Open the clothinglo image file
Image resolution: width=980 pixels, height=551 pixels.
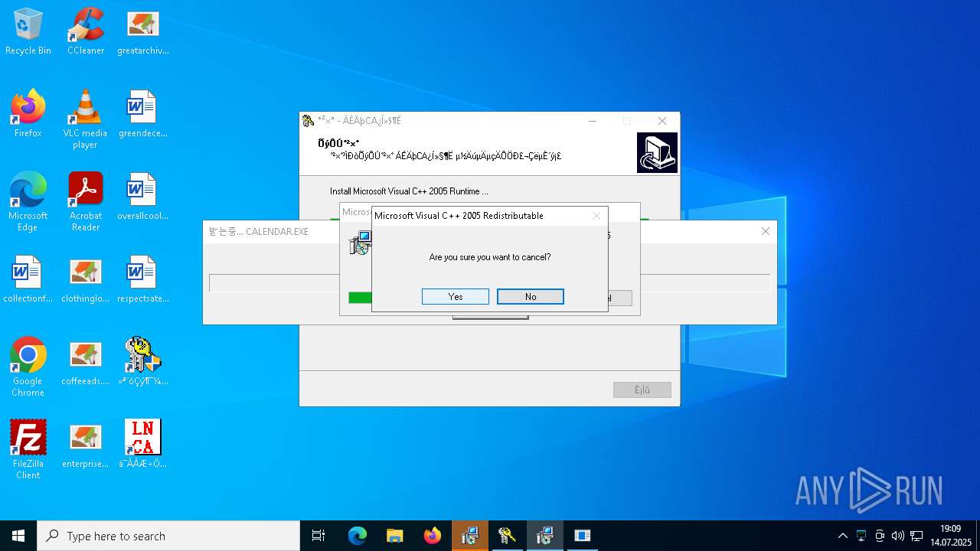(86, 280)
